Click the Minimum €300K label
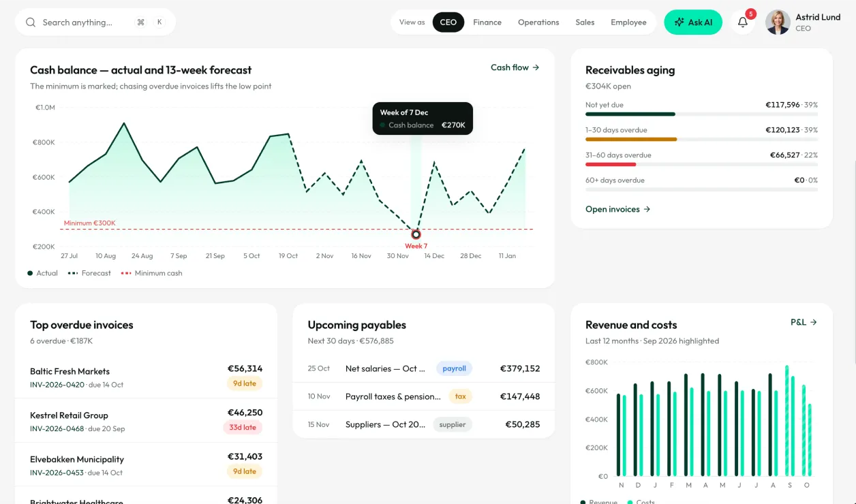The image size is (856, 504). point(90,223)
